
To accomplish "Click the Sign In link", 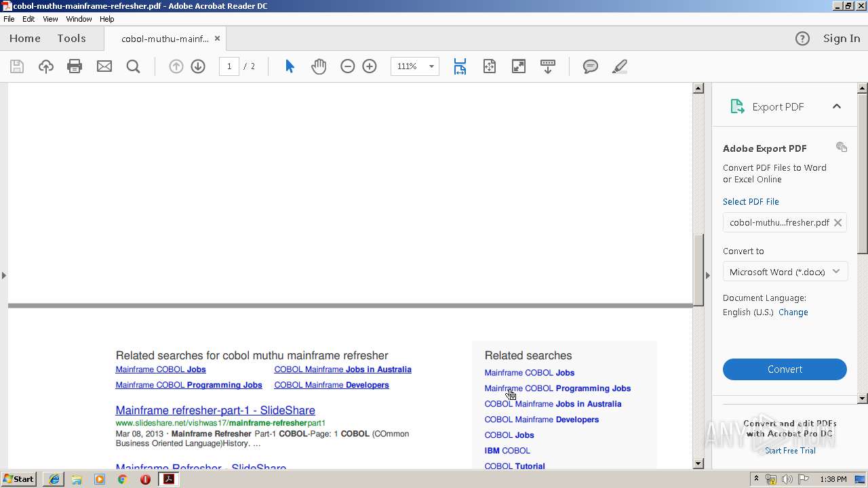I will (x=842, y=39).
